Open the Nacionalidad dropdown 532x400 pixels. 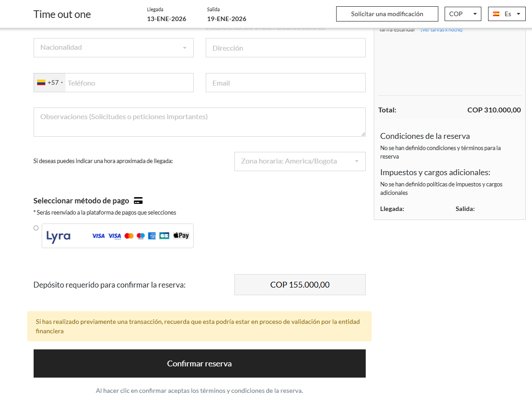click(113, 47)
